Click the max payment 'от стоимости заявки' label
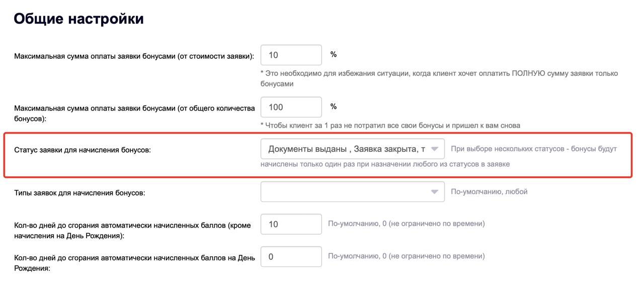 coord(134,56)
